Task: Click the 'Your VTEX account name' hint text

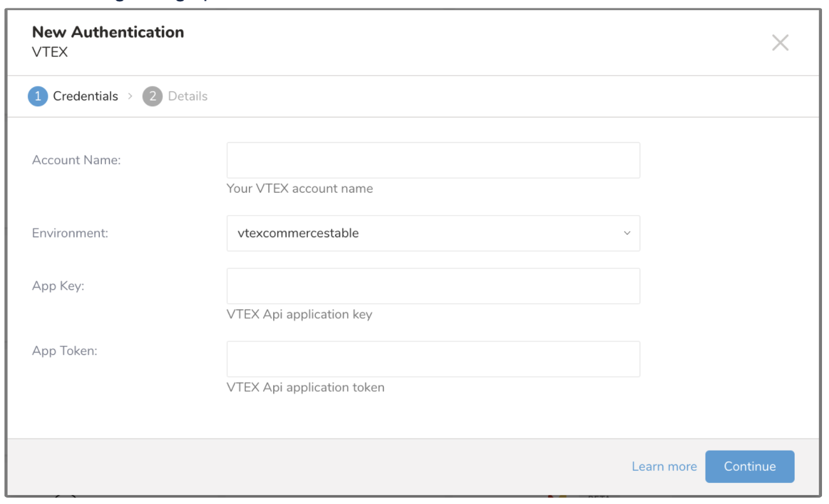Action: pos(299,189)
